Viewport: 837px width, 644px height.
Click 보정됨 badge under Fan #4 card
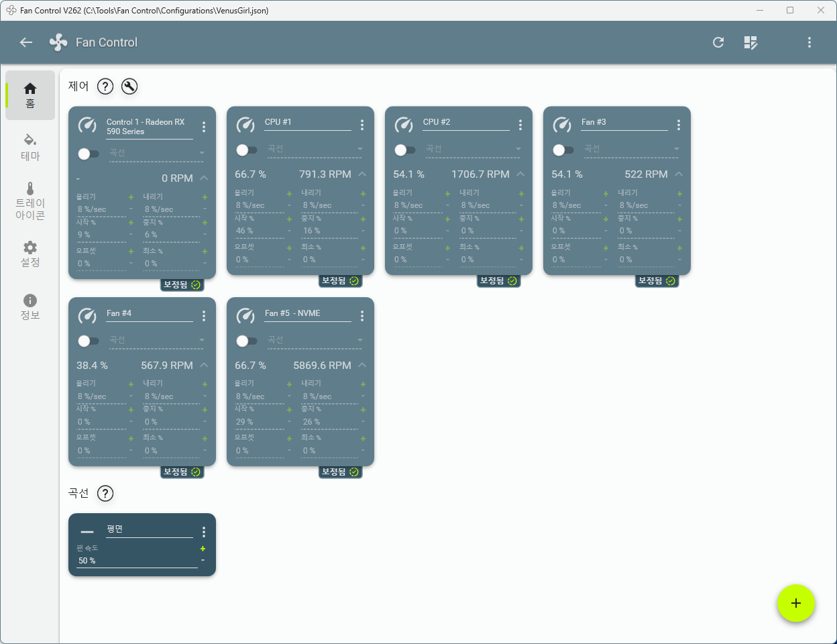(182, 472)
